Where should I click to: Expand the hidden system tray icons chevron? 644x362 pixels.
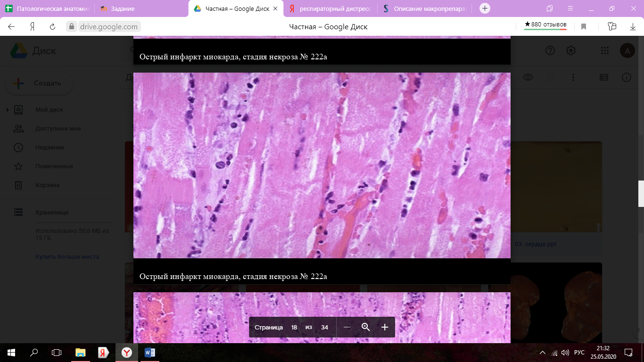pos(543,353)
